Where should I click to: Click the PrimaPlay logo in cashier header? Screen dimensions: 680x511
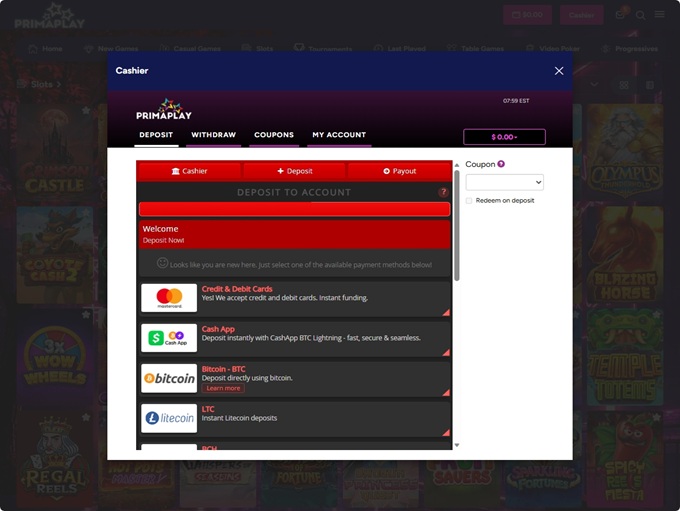[163, 109]
